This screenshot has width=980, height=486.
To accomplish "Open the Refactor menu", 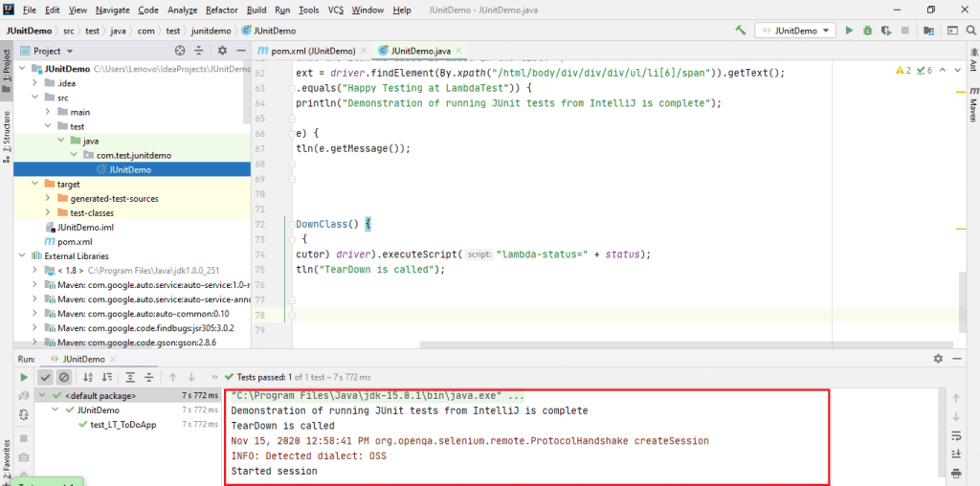I will tap(221, 10).
